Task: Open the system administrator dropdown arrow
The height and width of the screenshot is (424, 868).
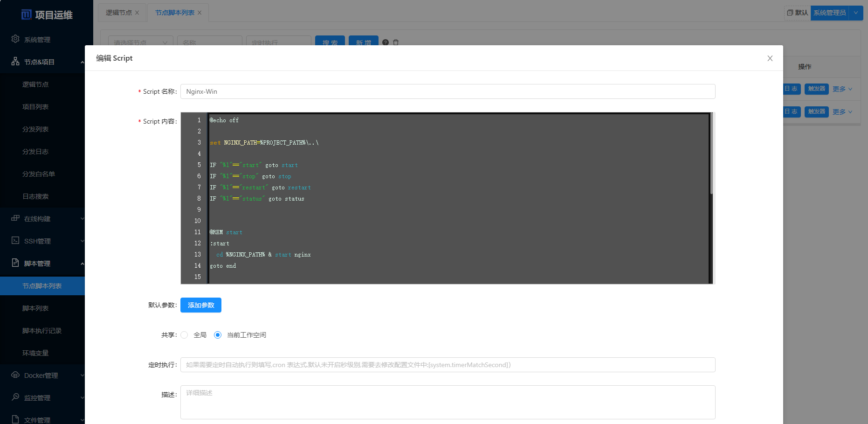Action: [x=856, y=13]
